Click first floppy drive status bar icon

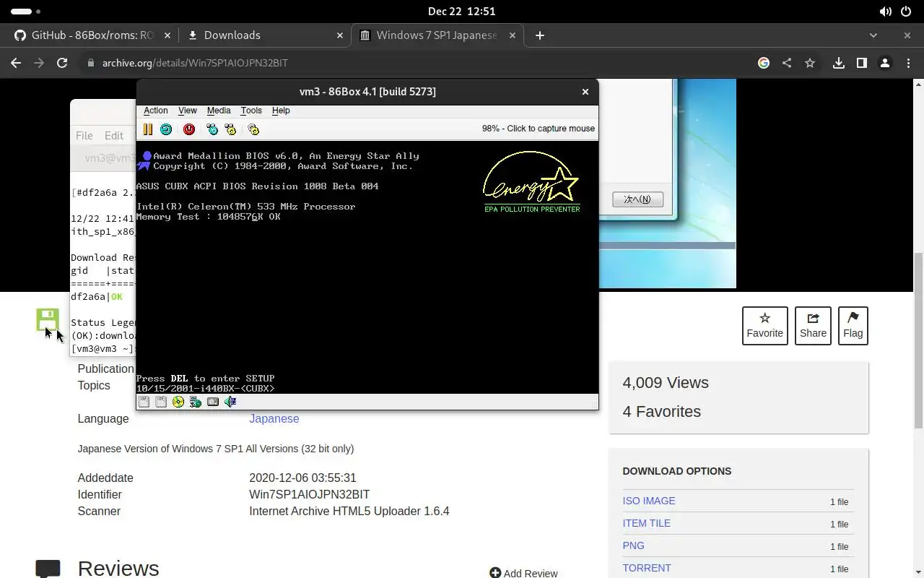pyautogui.click(x=144, y=402)
